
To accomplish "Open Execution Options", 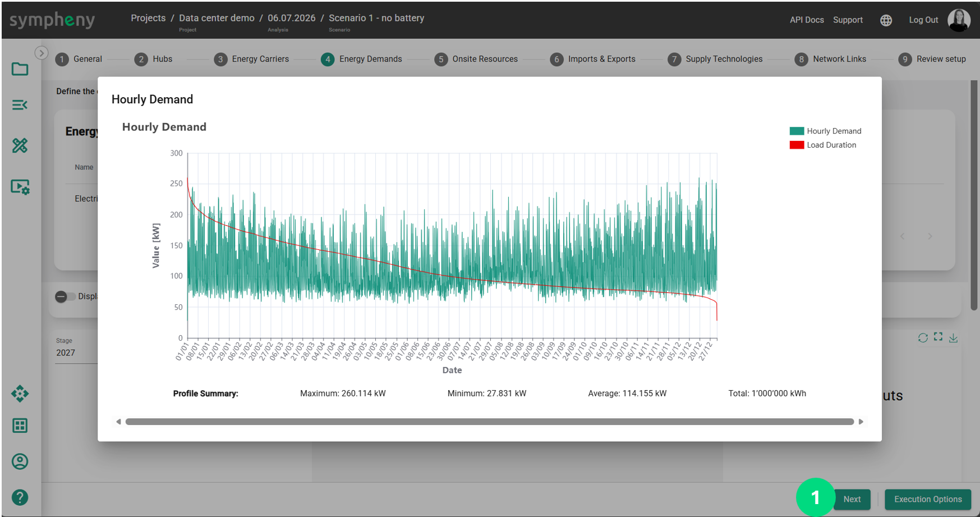I will pyautogui.click(x=928, y=499).
